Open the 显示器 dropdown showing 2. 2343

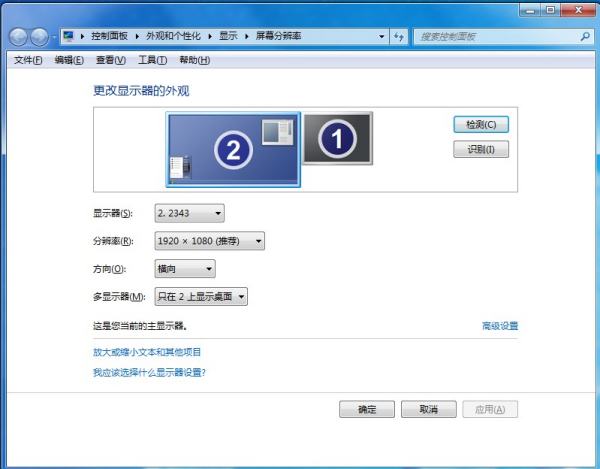click(189, 213)
